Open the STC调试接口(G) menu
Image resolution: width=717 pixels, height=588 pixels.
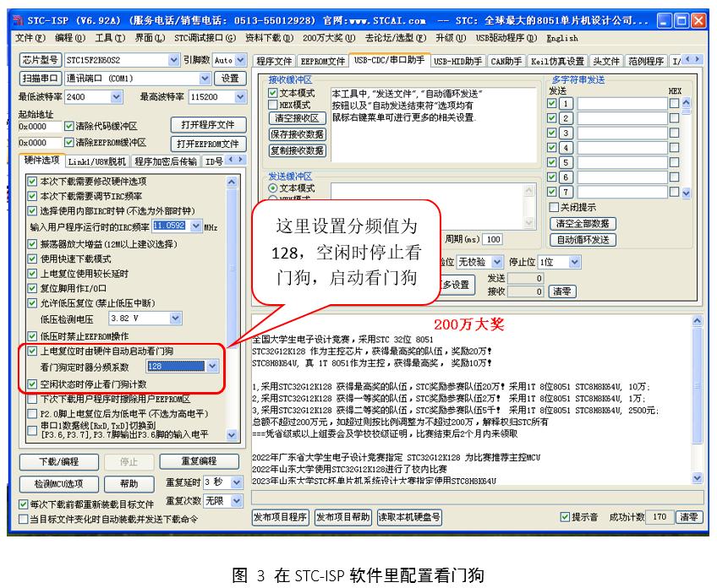[x=205, y=38]
